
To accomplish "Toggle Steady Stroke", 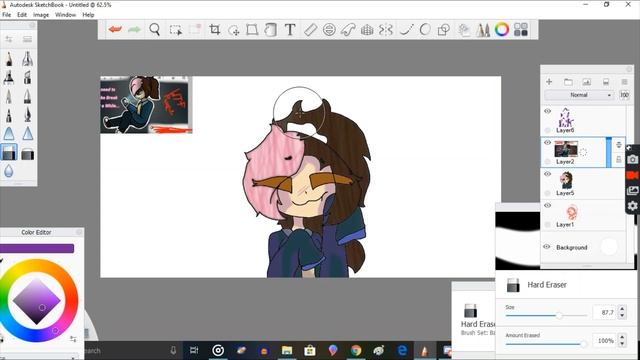I will pyautogui.click(x=406, y=30).
